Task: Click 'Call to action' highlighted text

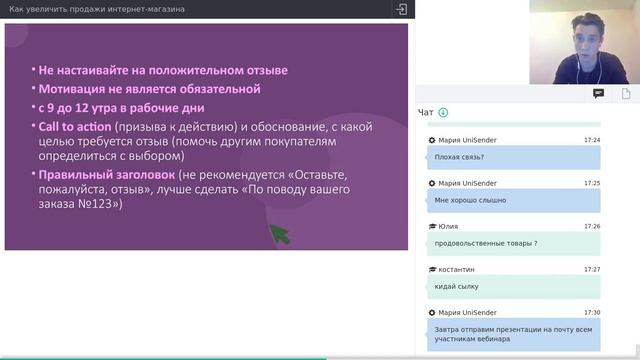Action: [75, 127]
